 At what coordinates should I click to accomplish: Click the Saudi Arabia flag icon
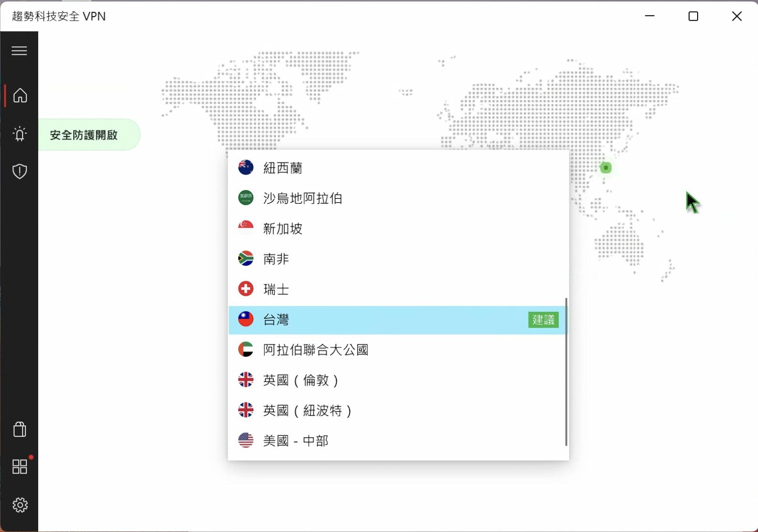tap(245, 198)
